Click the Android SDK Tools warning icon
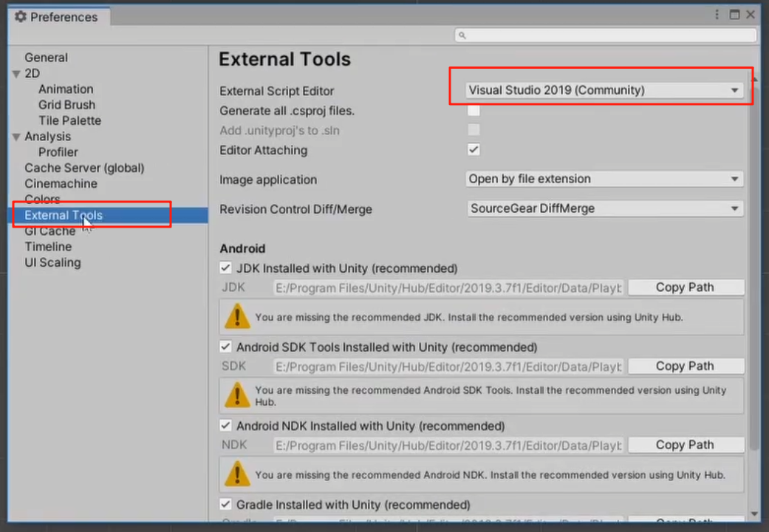Viewport: 769px width, 532px height. pyautogui.click(x=237, y=395)
